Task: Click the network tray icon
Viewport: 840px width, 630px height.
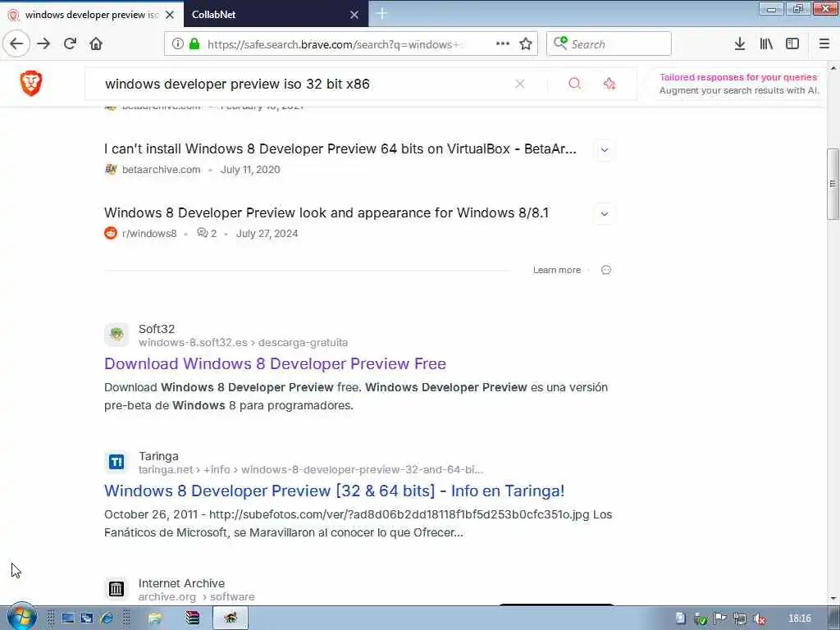Action: click(740, 619)
